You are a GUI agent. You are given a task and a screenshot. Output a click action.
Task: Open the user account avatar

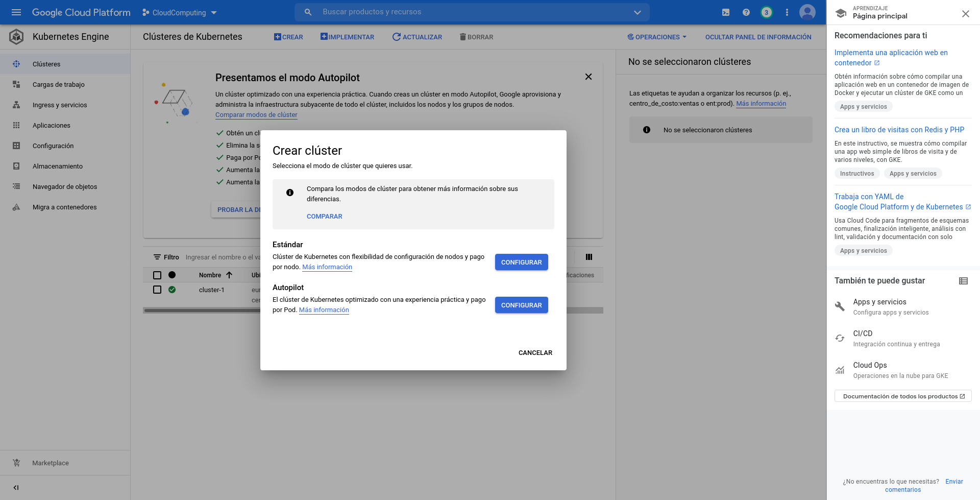click(x=807, y=12)
